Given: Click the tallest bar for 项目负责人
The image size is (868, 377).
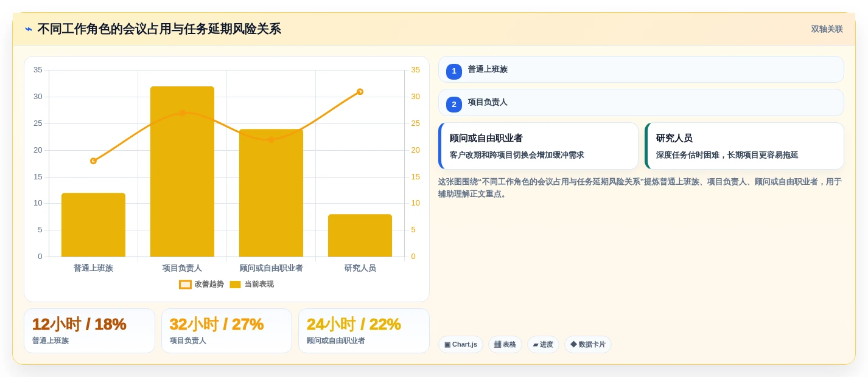Looking at the screenshot, I should click(x=182, y=171).
